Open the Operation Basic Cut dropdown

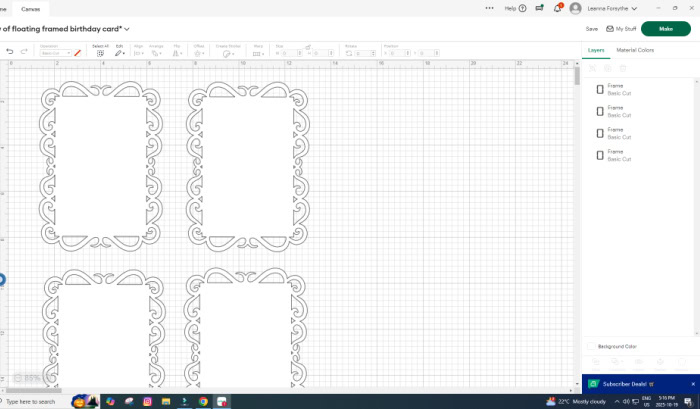(x=55, y=53)
